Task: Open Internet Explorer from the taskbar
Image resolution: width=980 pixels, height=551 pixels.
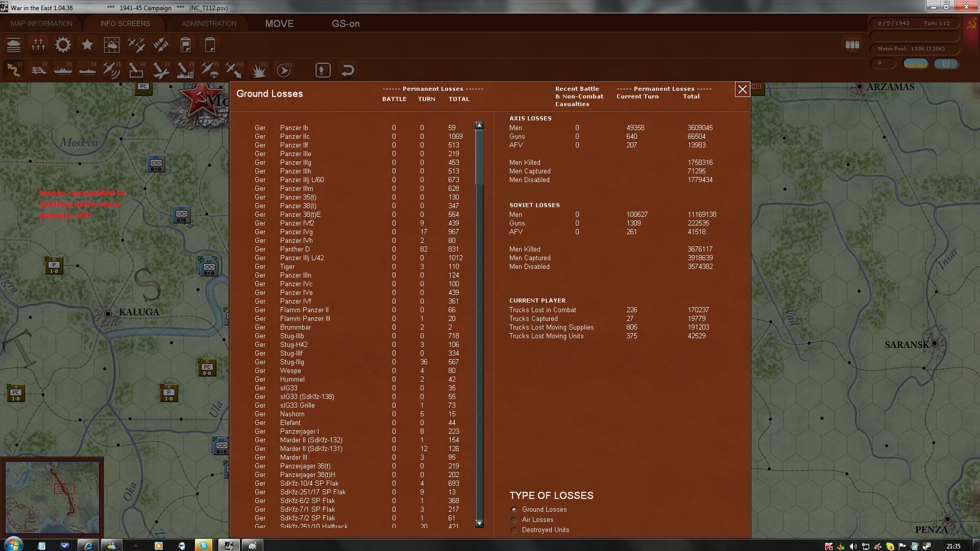Action: 88,545
